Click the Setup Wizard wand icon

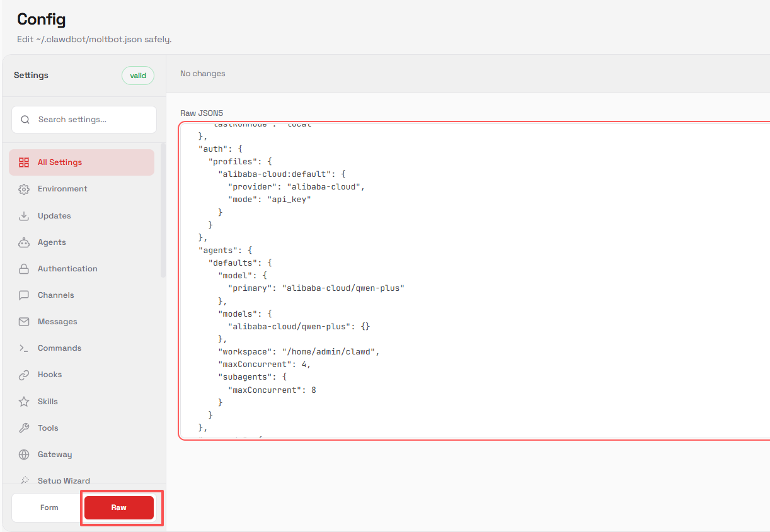(24, 480)
